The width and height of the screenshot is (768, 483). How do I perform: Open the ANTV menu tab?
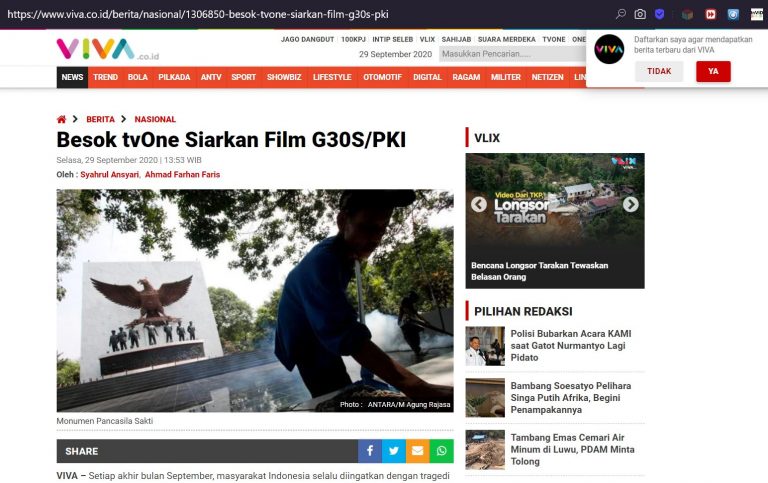pyautogui.click(x=211, y=77)
